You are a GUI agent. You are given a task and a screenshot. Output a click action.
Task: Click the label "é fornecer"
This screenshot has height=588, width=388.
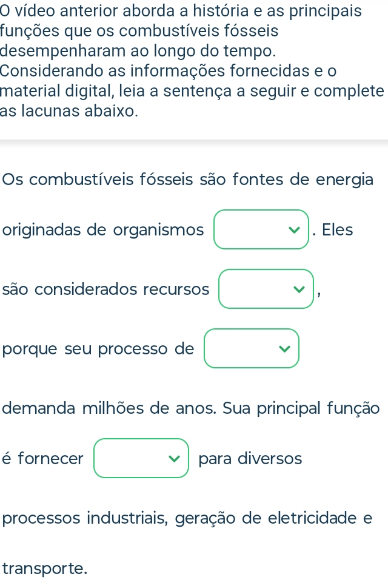[42, 459]
